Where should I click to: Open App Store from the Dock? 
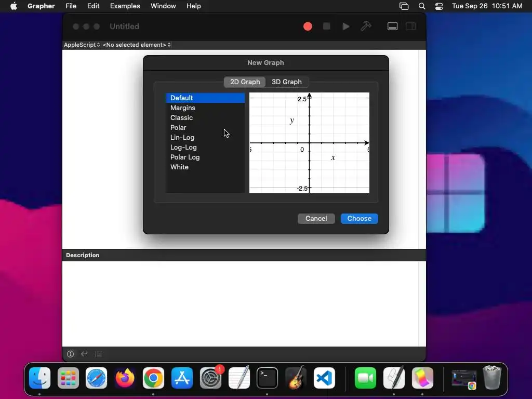182,378
